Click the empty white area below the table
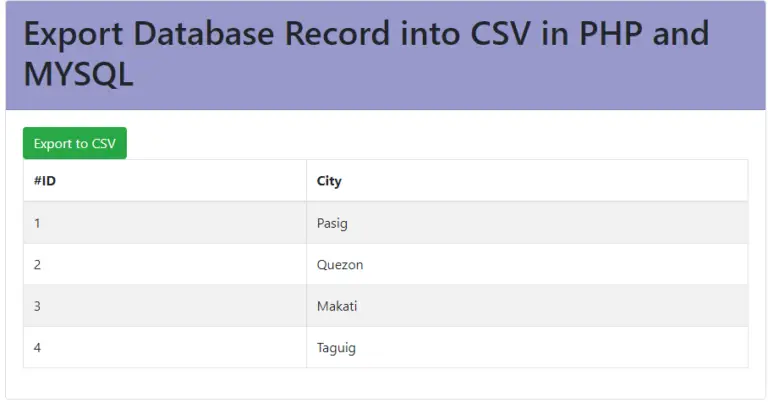Viewport: 768px width, 403px height. click(x=385, y=383)
